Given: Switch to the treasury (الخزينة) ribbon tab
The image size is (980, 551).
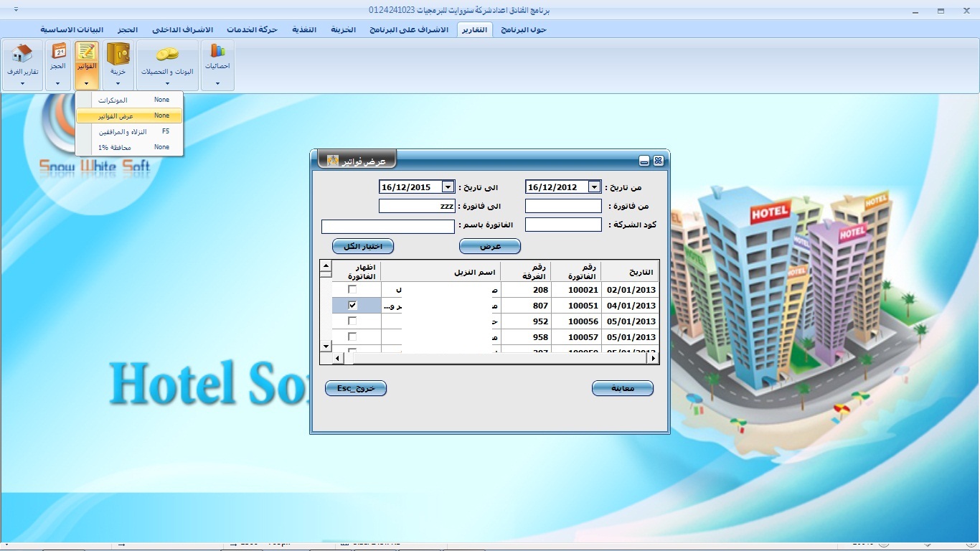Looking at the screenshot, I should (x=343, y=29).
